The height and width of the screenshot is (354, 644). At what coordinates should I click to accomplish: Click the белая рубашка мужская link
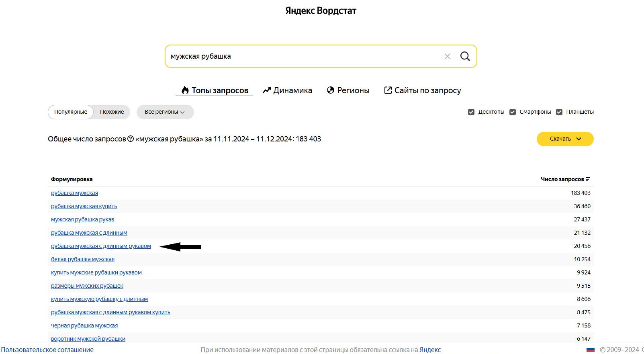[83, 259]
